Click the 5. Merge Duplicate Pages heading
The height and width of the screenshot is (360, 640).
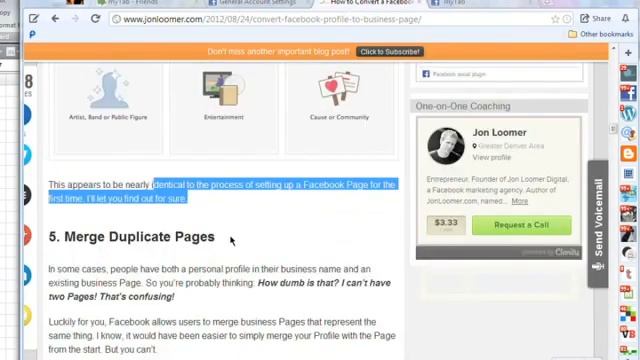(x=132, y=237)
